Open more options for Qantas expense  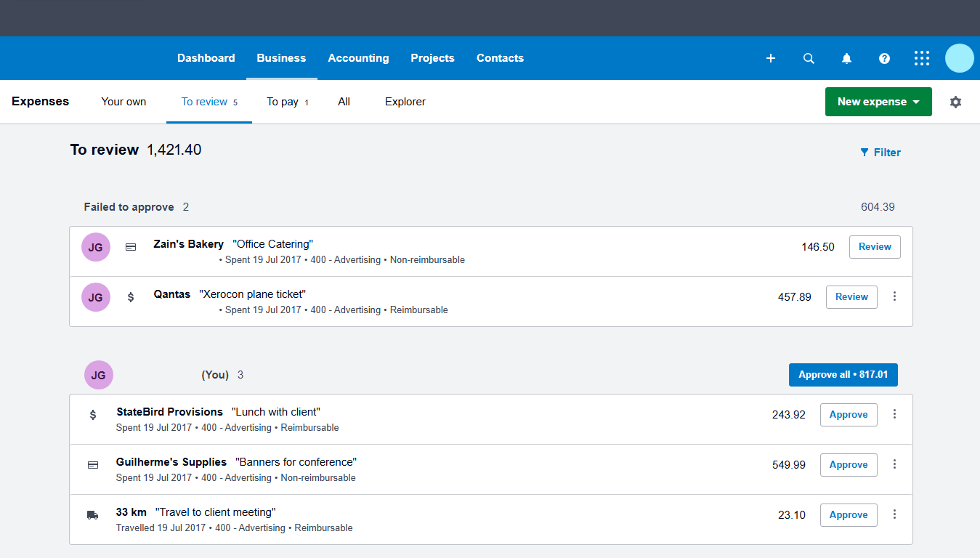[x=894, y=296]
